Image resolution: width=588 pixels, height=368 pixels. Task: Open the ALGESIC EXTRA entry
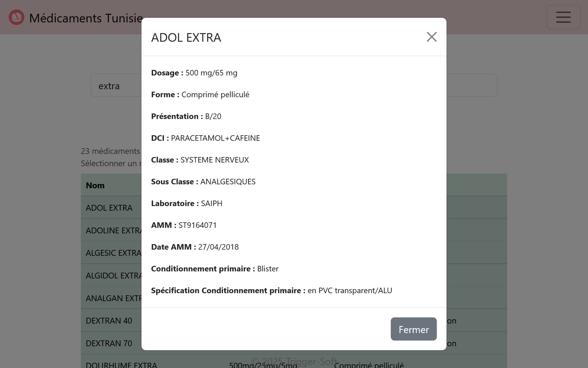click(x=113, y=253)
